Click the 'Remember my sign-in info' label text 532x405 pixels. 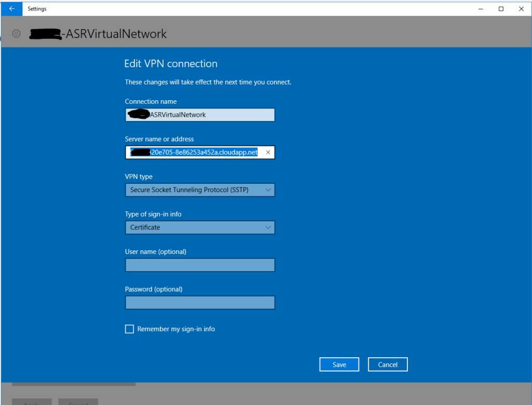pyautogui.click(x=176, y=329)
